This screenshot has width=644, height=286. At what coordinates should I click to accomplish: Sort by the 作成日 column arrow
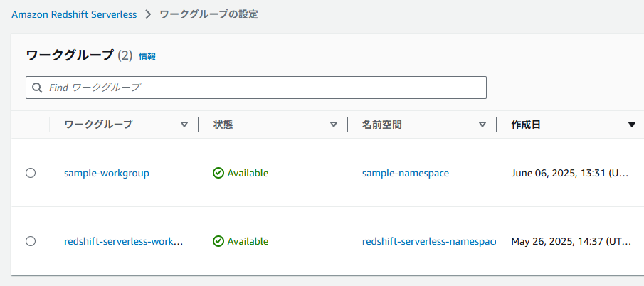click(x=632, y=125)
